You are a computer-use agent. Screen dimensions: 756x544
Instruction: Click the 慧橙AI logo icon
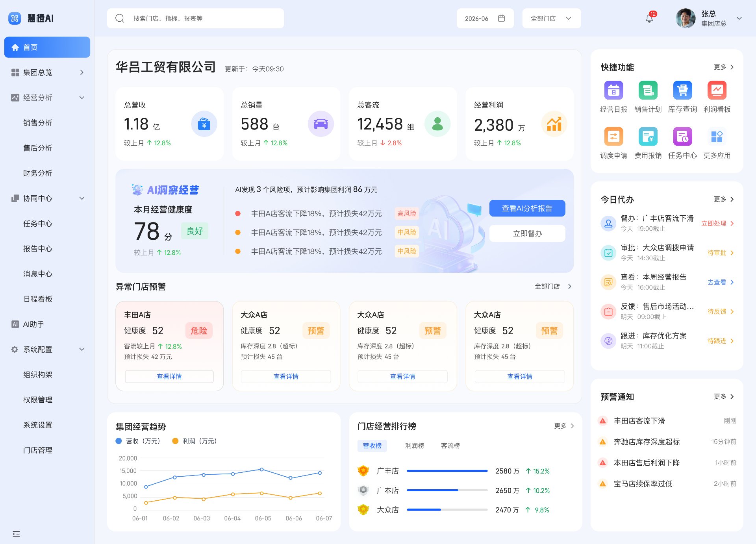(x=15, y=18)
